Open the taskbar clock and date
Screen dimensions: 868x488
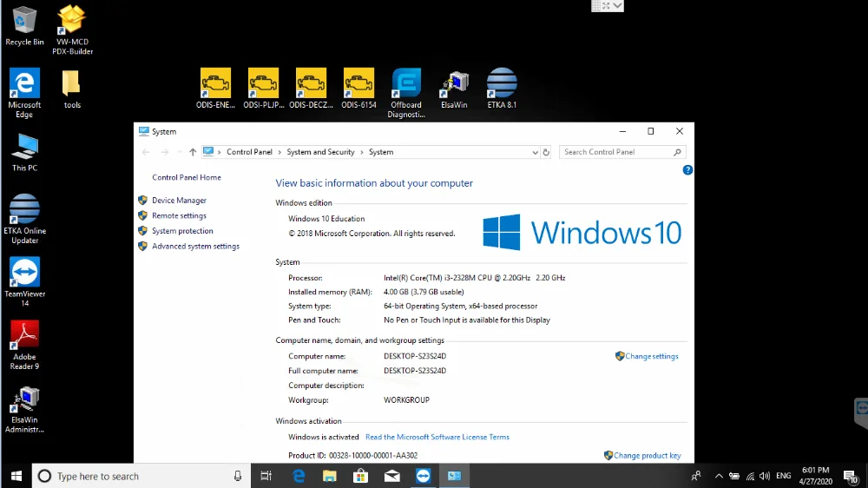[x=815, y=476]
